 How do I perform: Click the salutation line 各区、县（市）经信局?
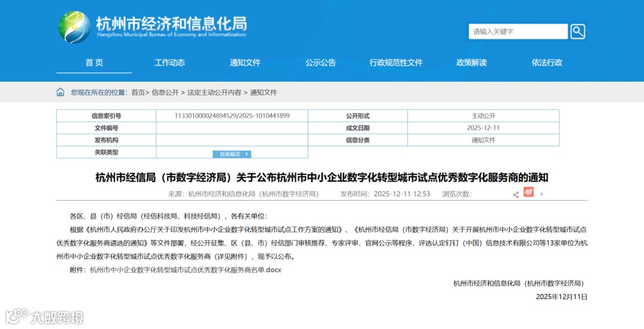pyautogui.click(x=168, y=216)
